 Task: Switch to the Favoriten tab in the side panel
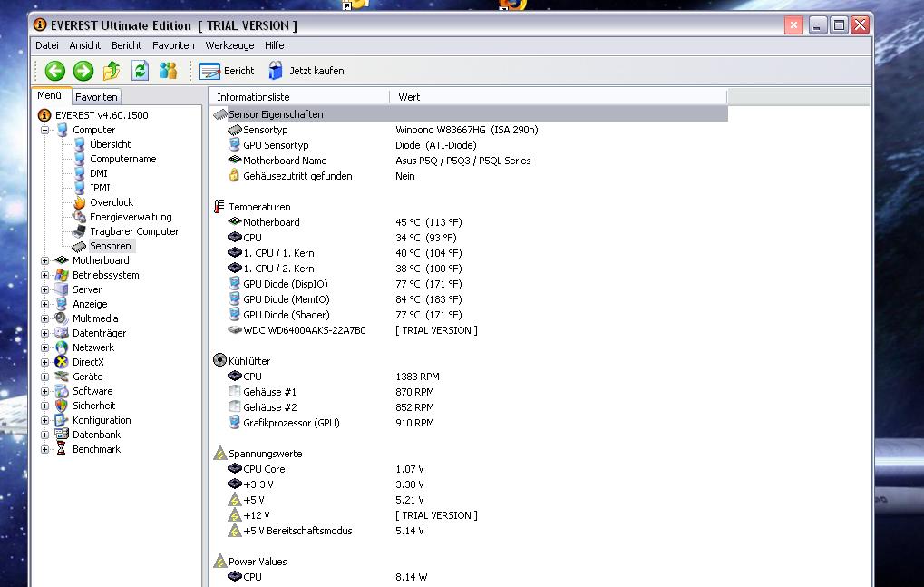point(97,97)
